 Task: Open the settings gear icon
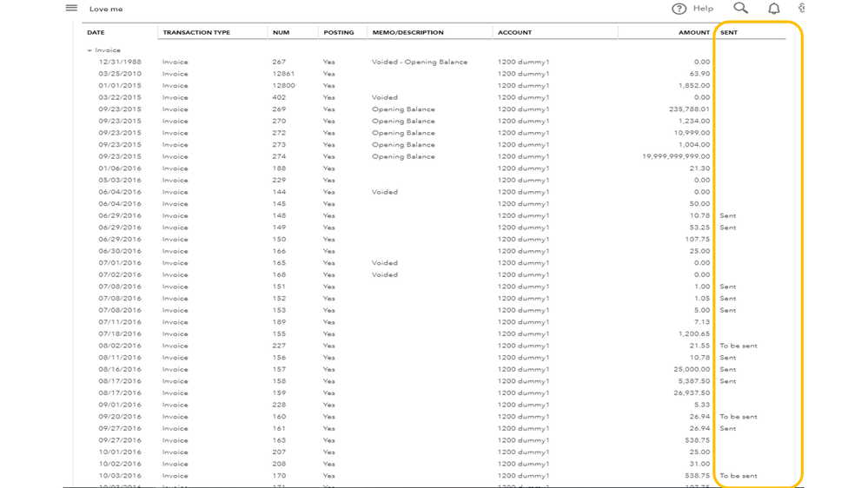tap(801, 8)
